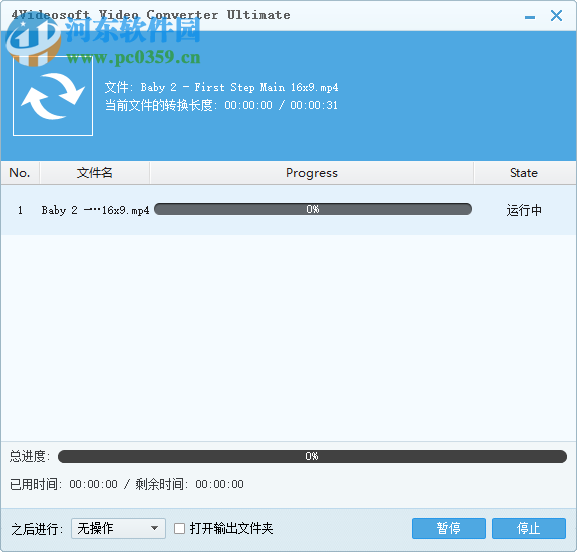
Task: Open the 无操作 after-conversion dropdown
Action: coord(118,528)
